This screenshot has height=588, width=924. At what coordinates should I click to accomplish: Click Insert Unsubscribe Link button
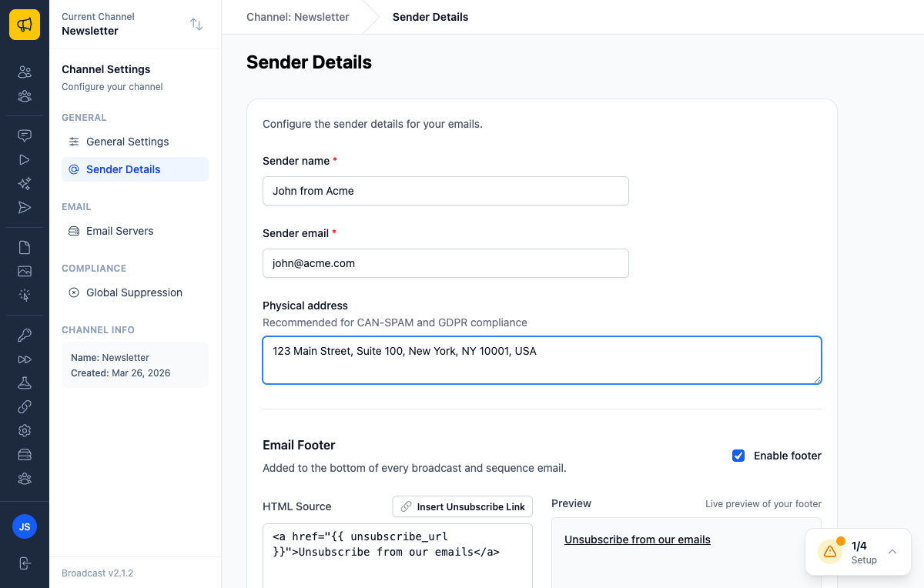click(463, 506)
